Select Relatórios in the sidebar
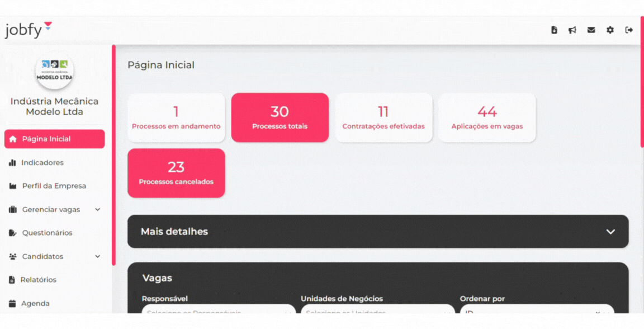 click(38, 280)
